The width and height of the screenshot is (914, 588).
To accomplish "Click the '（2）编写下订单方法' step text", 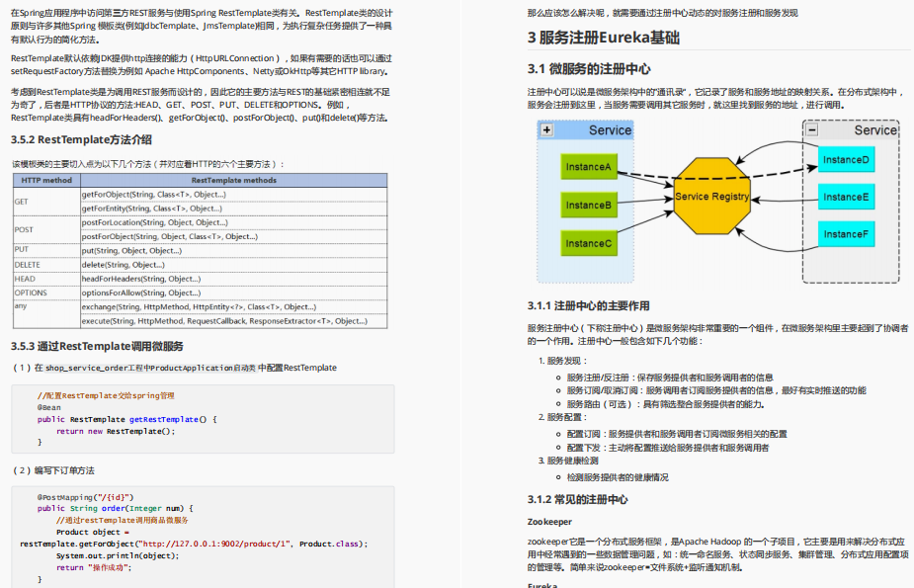I will (52, 470).
